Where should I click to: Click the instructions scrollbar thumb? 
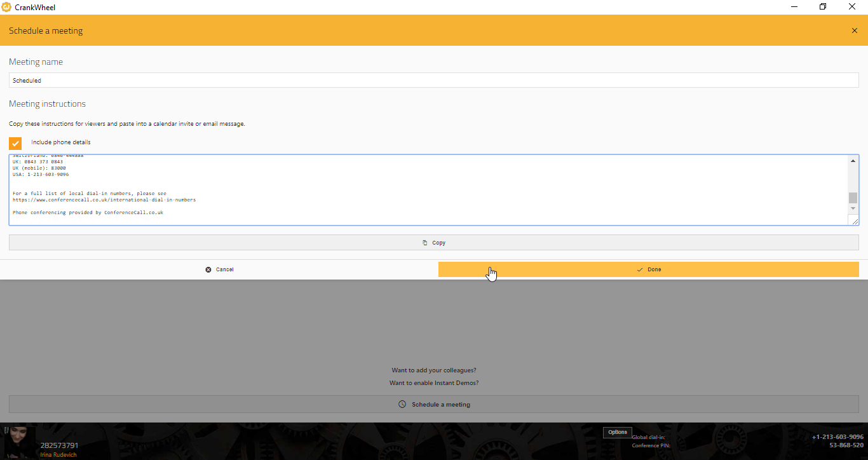click(853, 198)
